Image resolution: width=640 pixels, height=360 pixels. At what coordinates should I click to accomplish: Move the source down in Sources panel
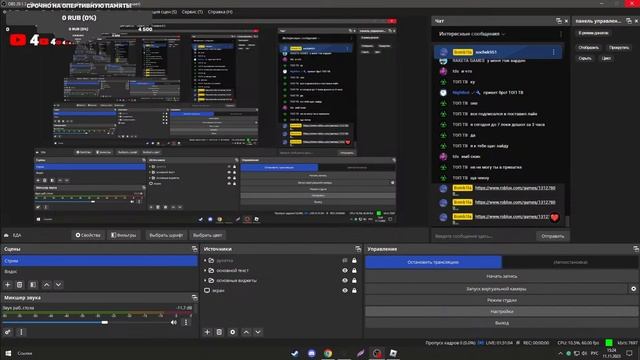[258, 332]
